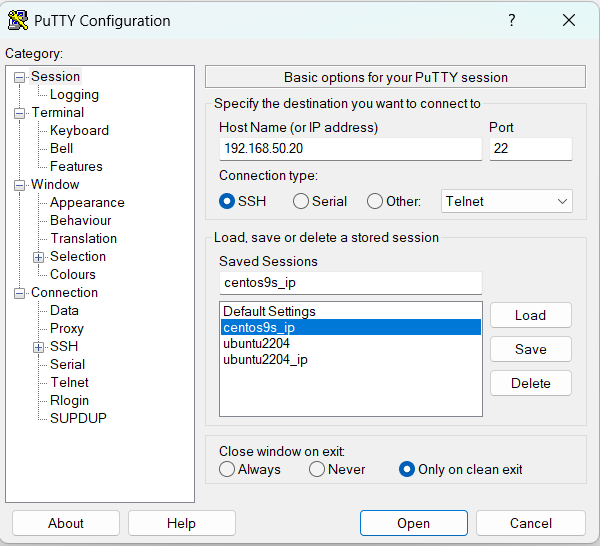Open the Telnet connection type dropdown
600x546 pixels.
(507, 201)
